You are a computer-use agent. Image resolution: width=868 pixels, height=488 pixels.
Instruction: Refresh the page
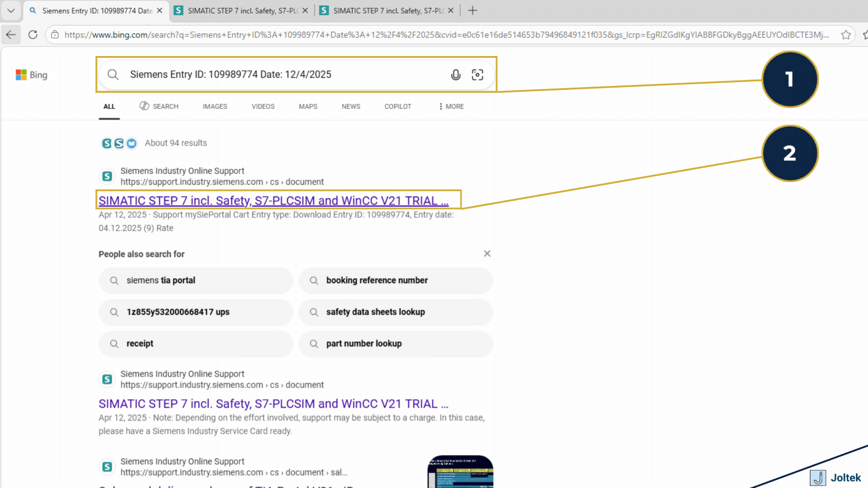click(x=33, y=35)
